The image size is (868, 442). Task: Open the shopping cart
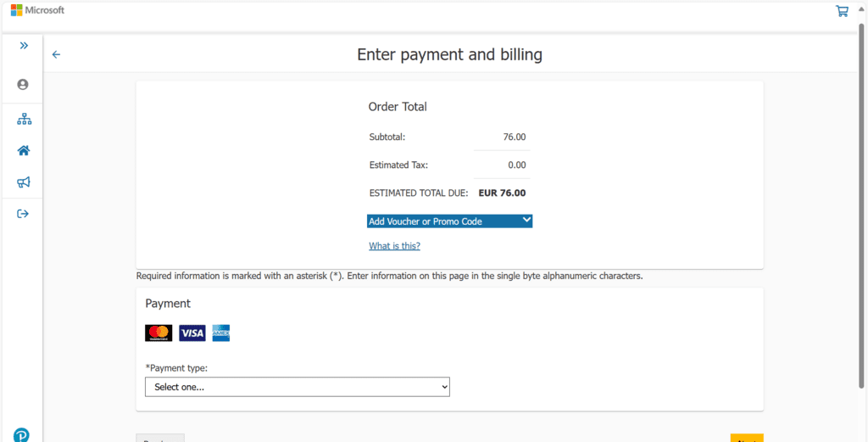(842, 11)
